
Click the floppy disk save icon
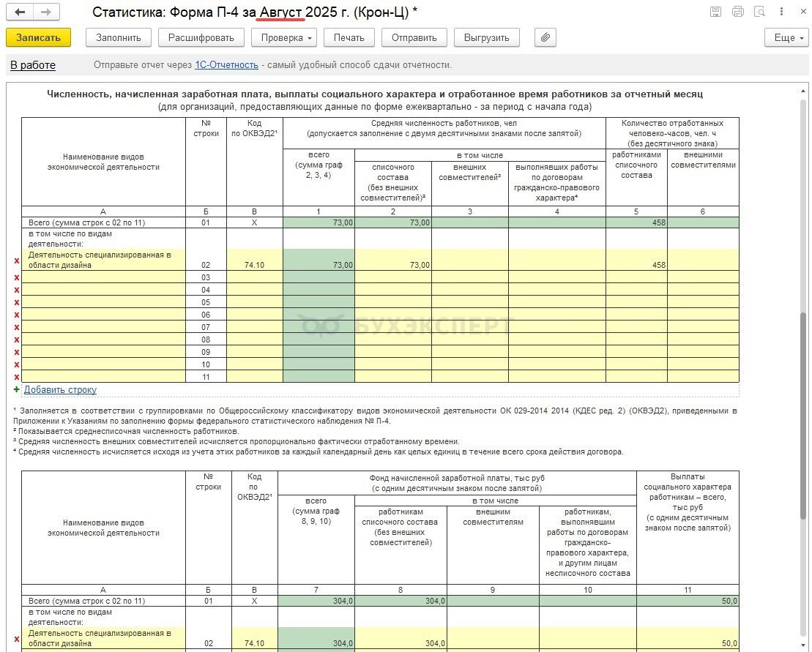tap(715, 12)
